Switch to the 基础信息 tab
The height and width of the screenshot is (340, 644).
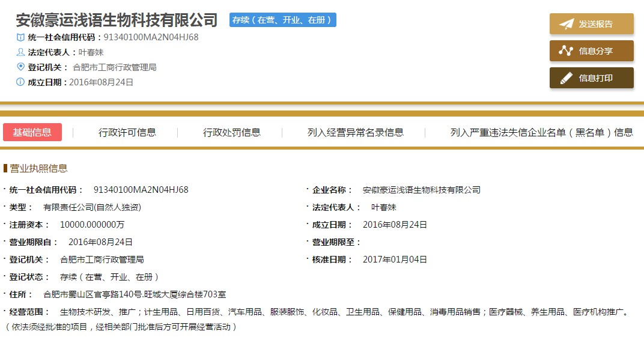(x=32, y=132)
